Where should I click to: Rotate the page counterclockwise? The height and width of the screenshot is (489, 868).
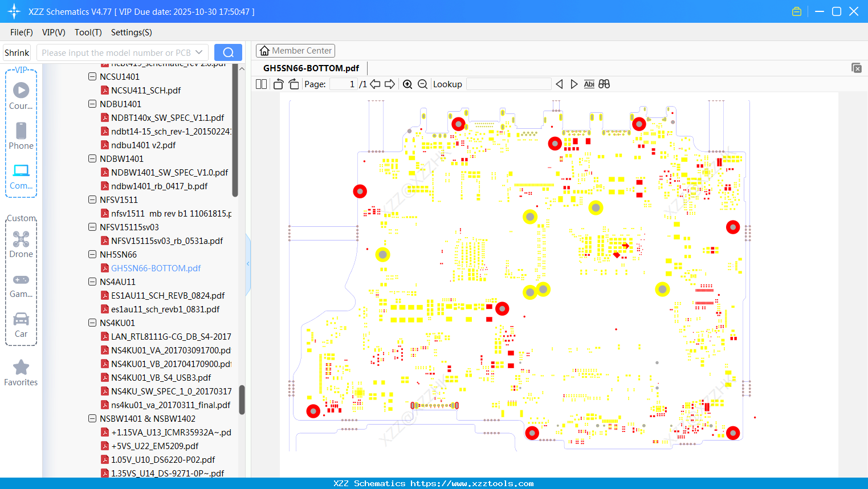[x=278, y=84]
